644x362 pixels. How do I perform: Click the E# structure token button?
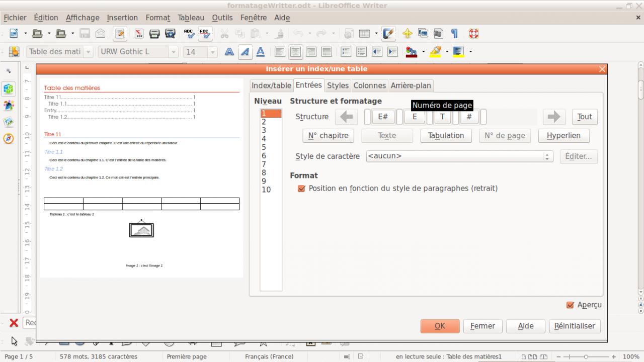(x=383, y=117)
